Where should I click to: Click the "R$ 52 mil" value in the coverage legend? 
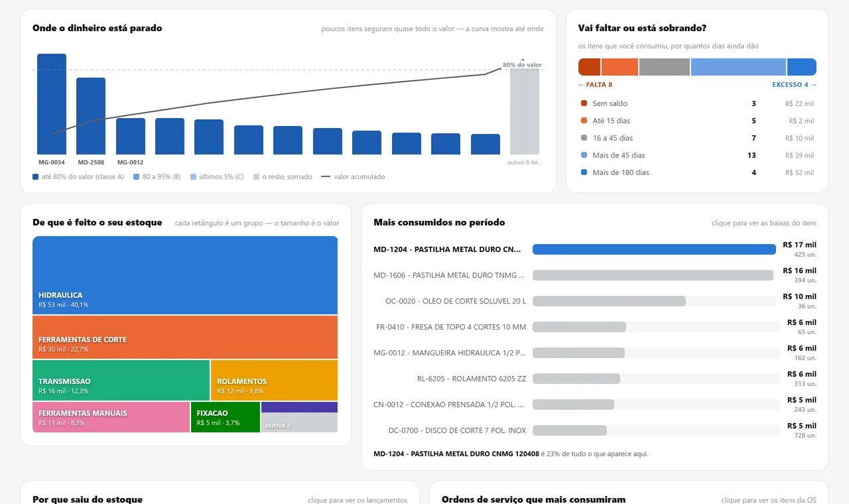coord(799,172)
